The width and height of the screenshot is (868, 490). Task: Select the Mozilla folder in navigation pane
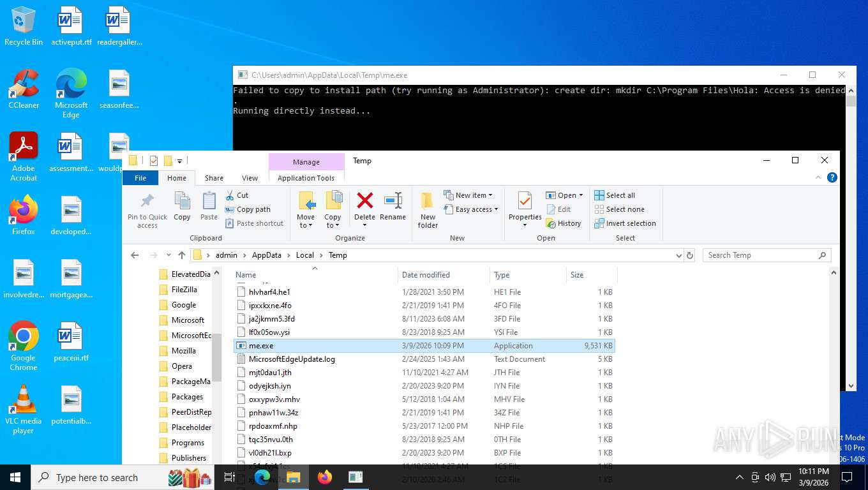click(x=183, y=351)
